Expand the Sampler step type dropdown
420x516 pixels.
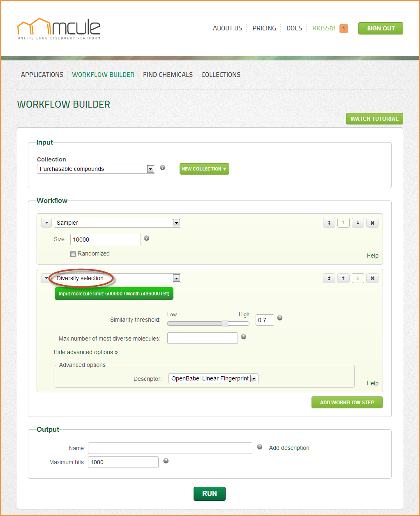pyautogui.click(x=176, y=223)
